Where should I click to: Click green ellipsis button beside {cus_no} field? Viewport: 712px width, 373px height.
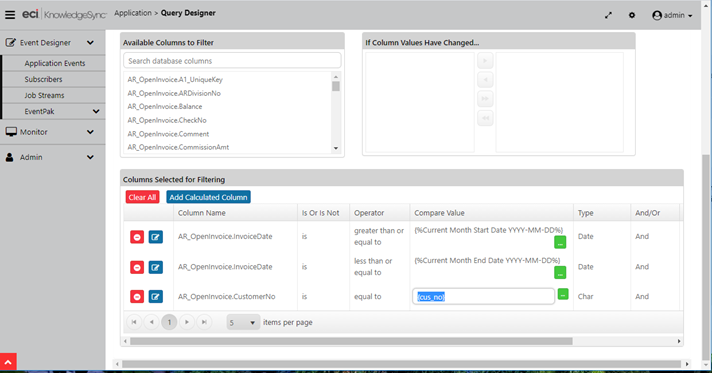[x=563, y=294]
